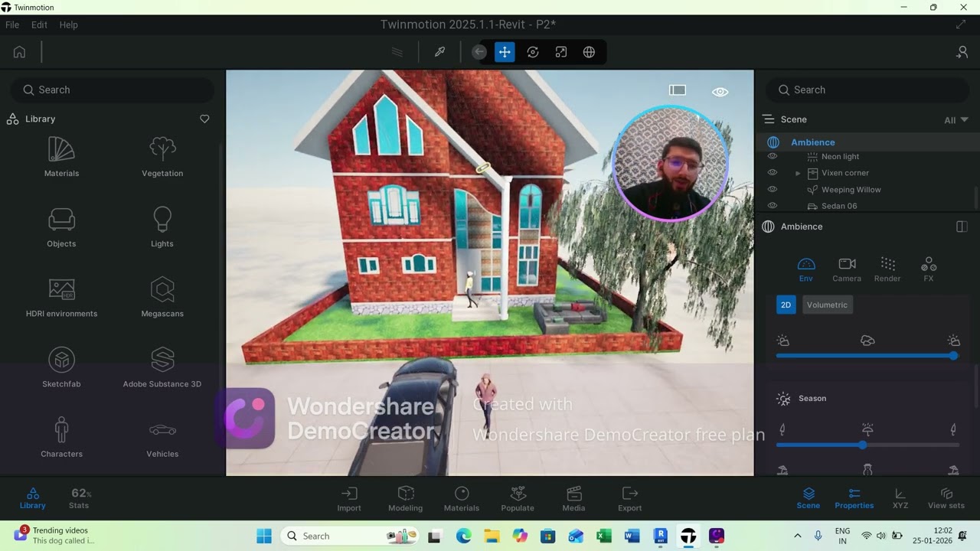Hide the Weeping Willow object
The height and width of the screenshot is (551, 980).
click(x=773, y=190)
